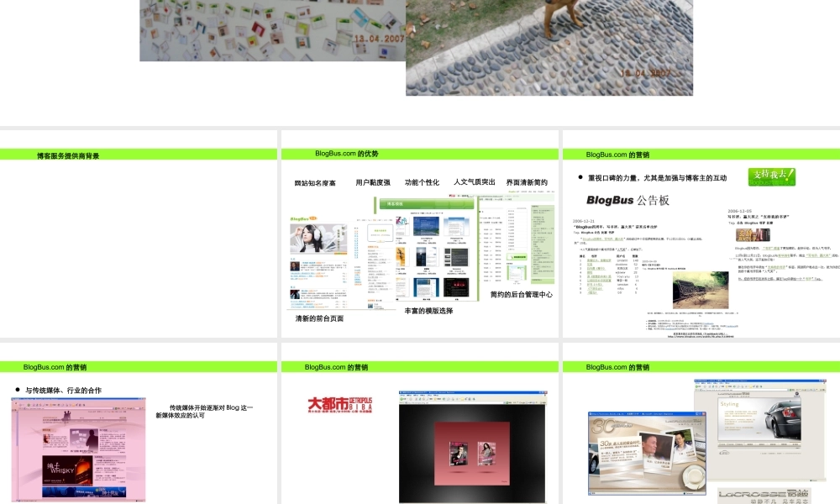Click the green 支持我去 badge
This screenshot has width=840, height=504.
point(771,176)
